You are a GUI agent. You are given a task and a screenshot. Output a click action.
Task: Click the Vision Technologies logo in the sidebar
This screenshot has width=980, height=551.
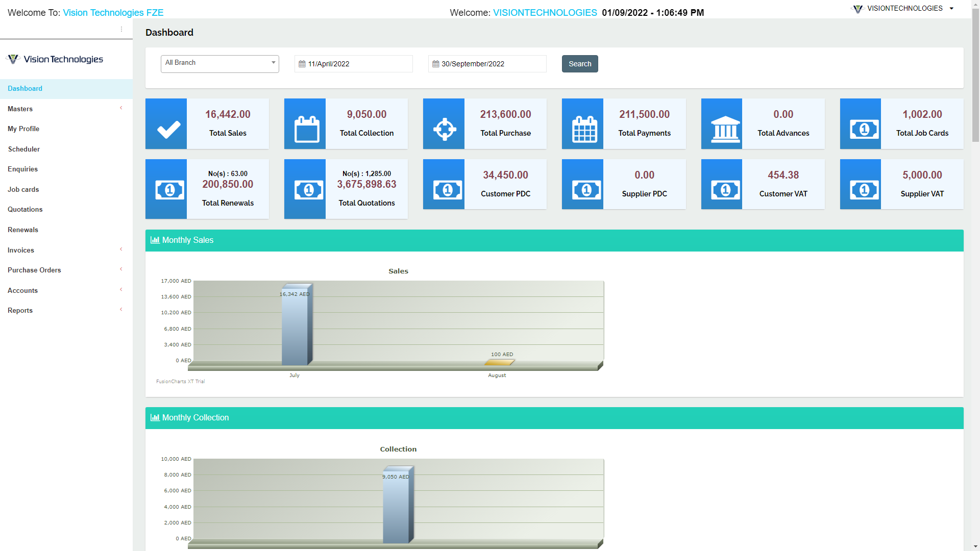click(x=54, y=59)
